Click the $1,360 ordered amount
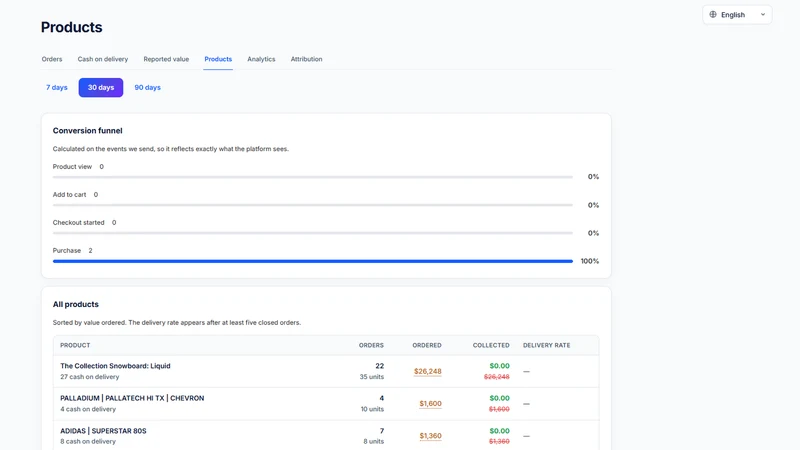The width and height of the screenshot is (800, 450). 431,436
